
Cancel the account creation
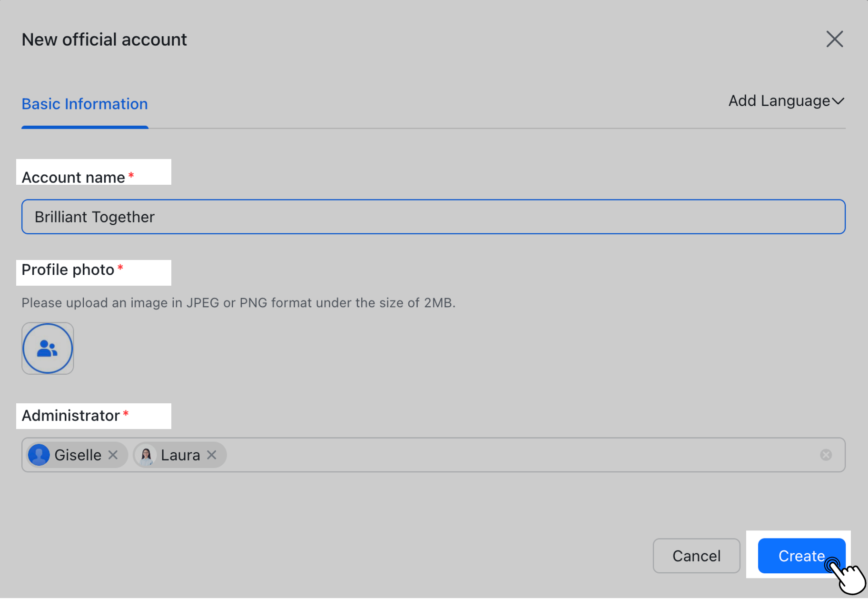(696, 556)
